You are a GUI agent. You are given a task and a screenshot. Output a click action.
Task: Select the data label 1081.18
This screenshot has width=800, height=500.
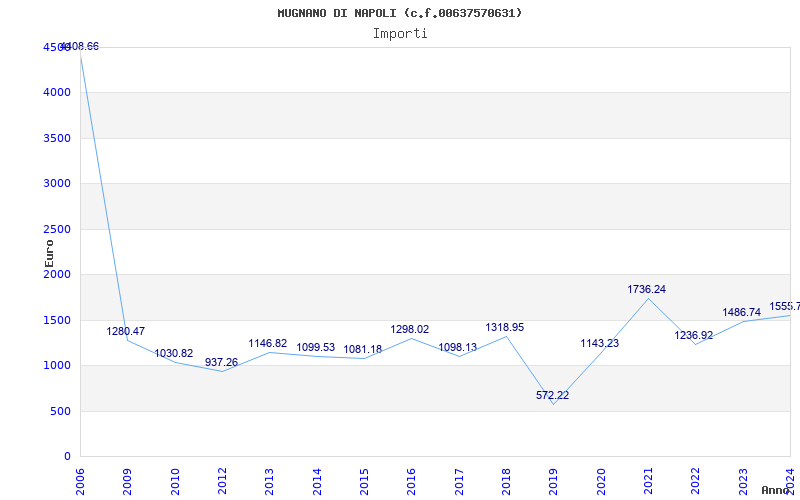363,349
